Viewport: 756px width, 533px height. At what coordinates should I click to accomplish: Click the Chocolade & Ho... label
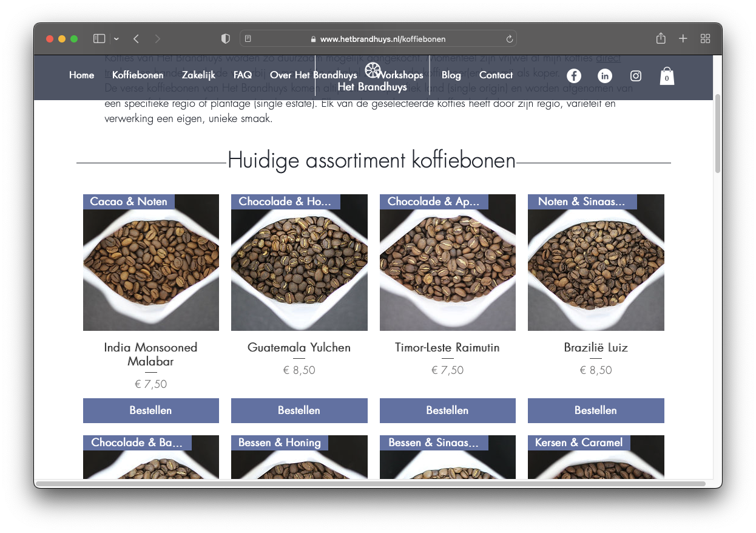tap(285, 202)
